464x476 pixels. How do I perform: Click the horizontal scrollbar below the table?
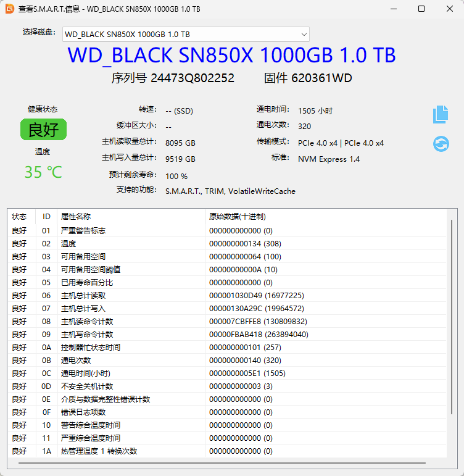tap(222, 463)
